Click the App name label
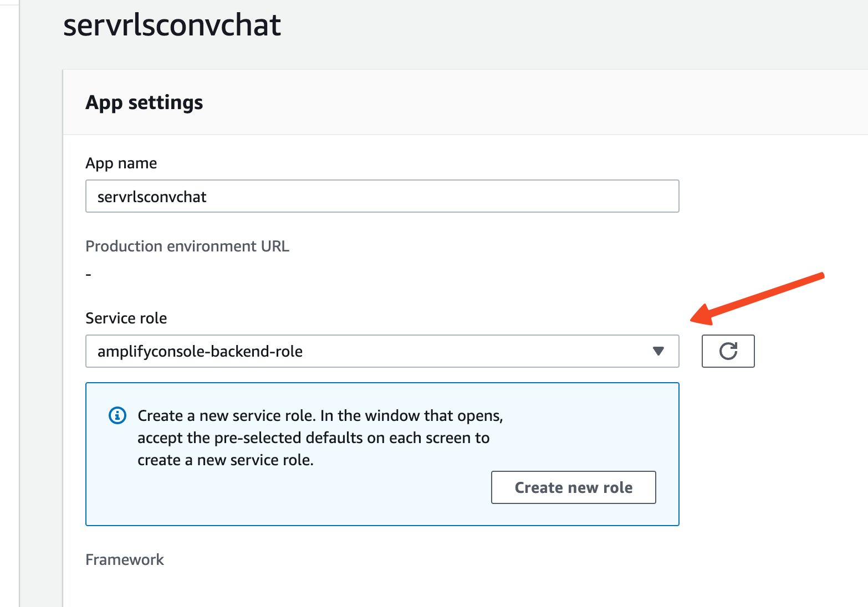The image size is (868, 607). click(121, 163)
